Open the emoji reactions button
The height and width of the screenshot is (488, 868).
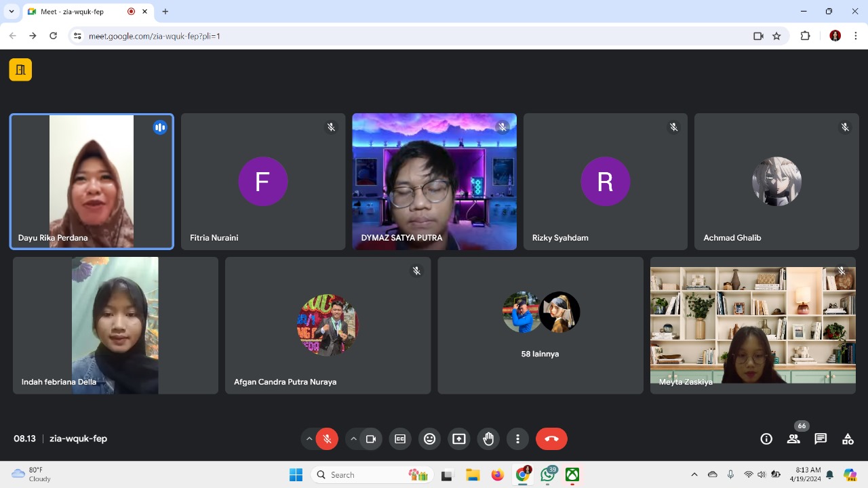429,439
